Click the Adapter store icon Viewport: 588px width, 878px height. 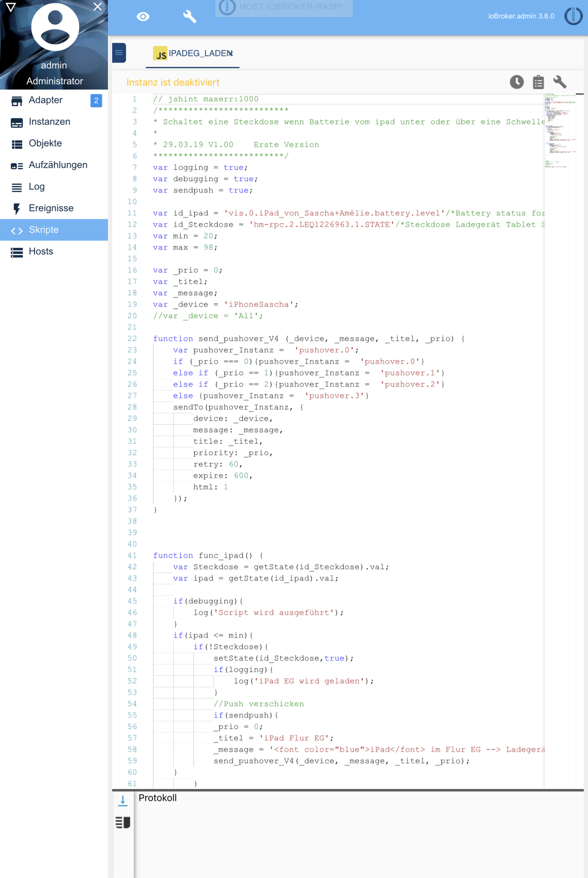[17, 101]
